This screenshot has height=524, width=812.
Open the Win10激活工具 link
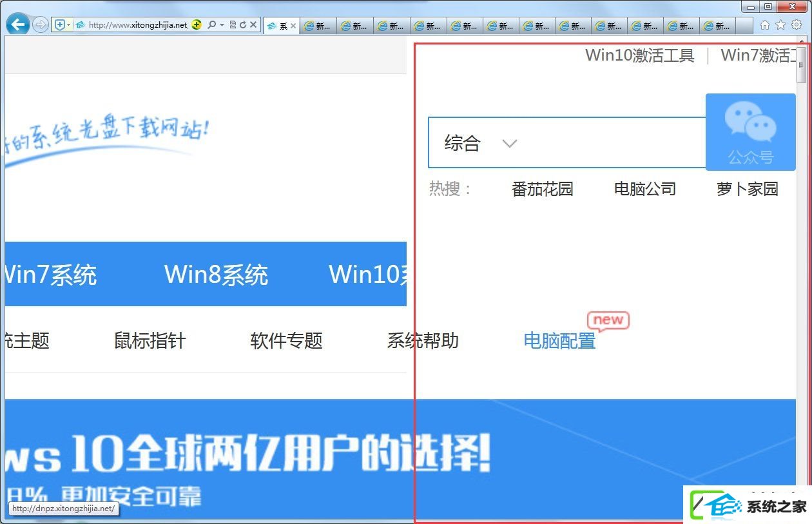(x=639, y=55)
